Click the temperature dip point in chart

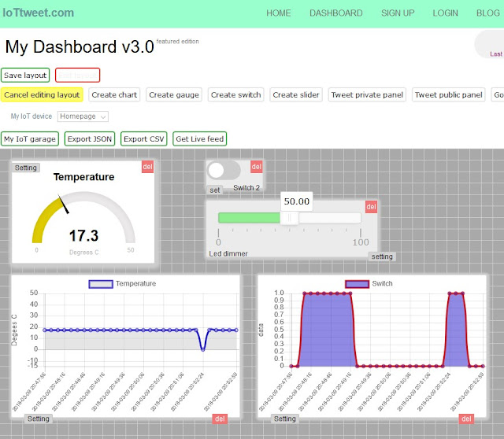click(203, 349)
